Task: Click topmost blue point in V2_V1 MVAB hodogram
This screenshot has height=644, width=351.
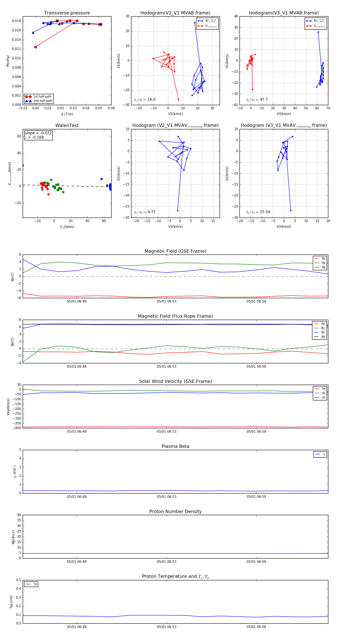Action: click(x=195, y=22)
